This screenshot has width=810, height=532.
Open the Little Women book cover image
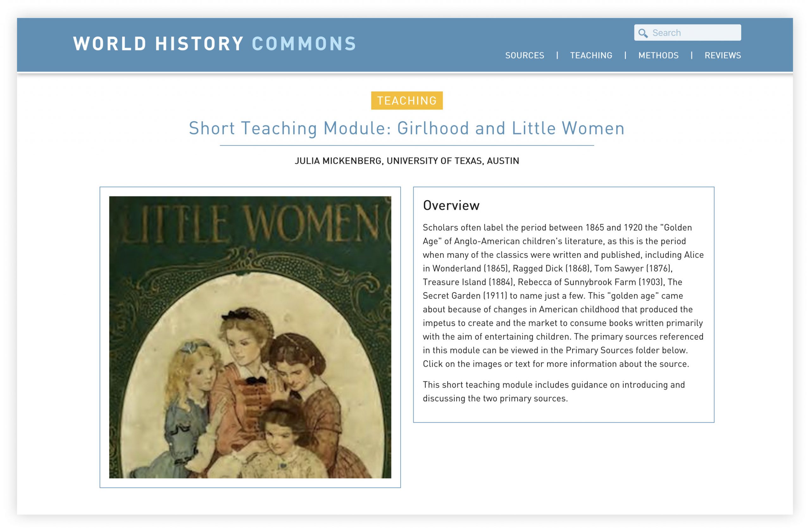(250, 337)
